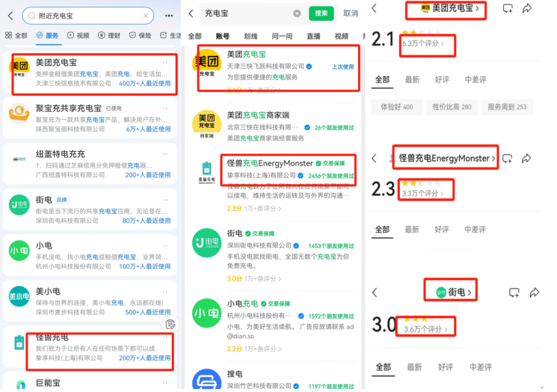Tap the back arrow beside 附近充电宝 search box
Viewport: 557px width, 392px height.
click(x=10, y=16)
